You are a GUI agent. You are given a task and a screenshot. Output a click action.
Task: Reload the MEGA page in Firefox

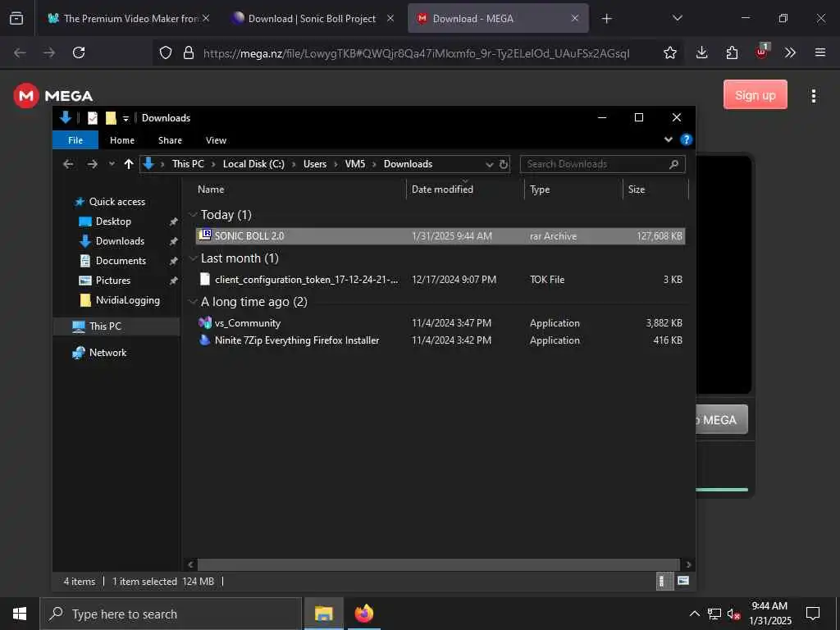79,52
